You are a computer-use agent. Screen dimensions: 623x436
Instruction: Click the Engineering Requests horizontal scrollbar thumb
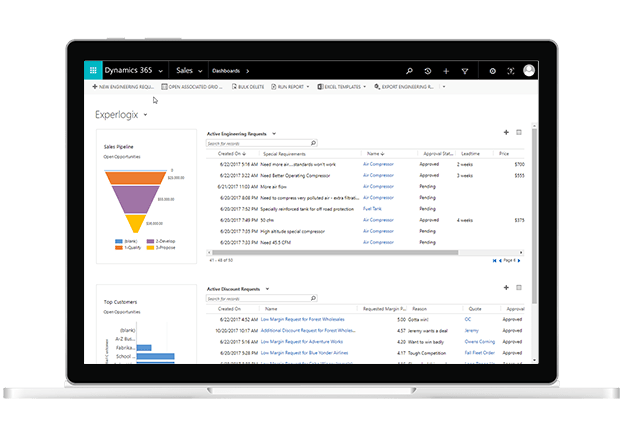pyautogui.click(x=335, y=252)
